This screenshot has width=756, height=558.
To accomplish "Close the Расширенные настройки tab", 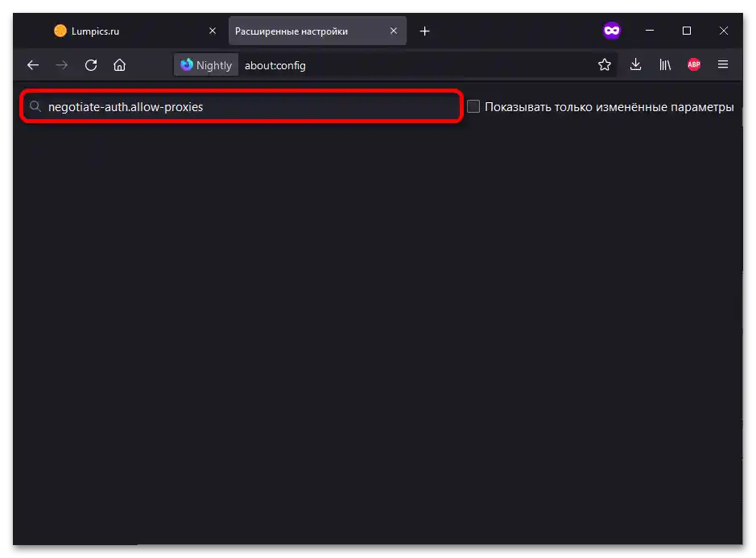I will [x=394, y=31].
